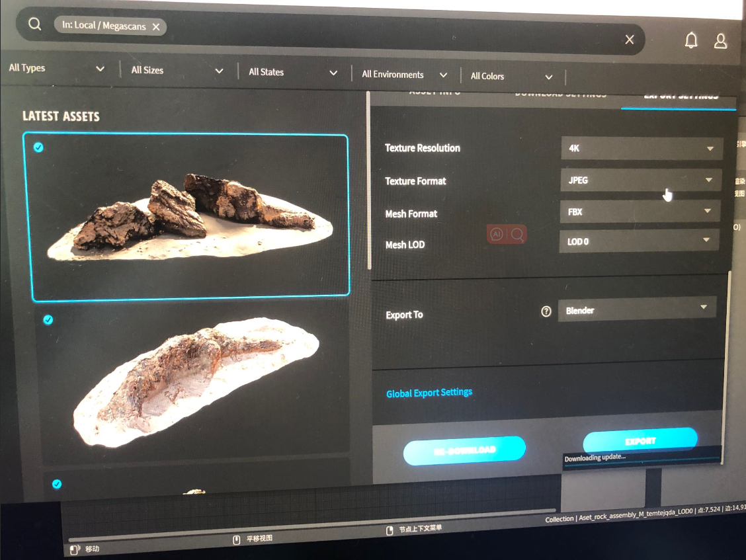Screen dimensions: 746x560
Task: Toggle the checkmark on the three-rocks asset
Action: tap(38, 147)
